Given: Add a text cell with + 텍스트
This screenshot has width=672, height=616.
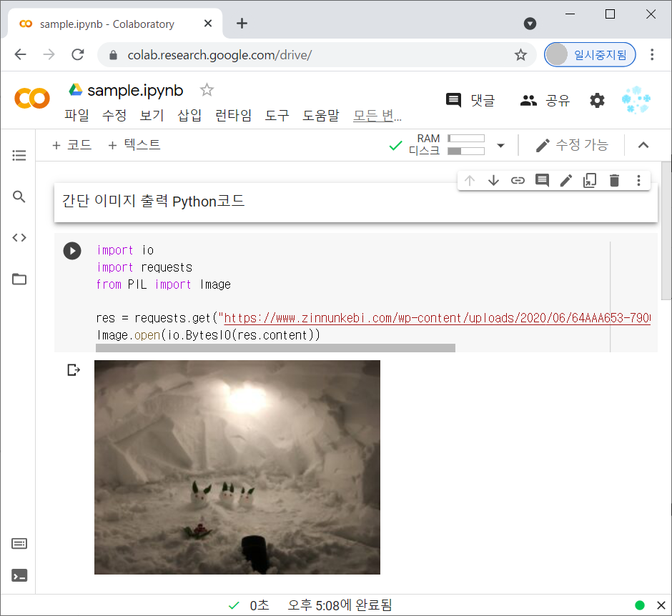Looking at the screenshot, I should 134,145.
